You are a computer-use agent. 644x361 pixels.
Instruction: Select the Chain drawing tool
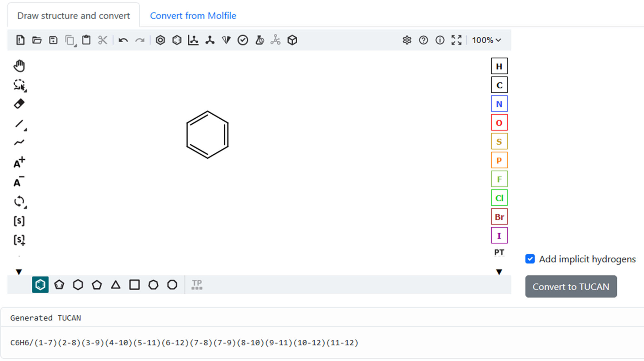coord(19,143)
